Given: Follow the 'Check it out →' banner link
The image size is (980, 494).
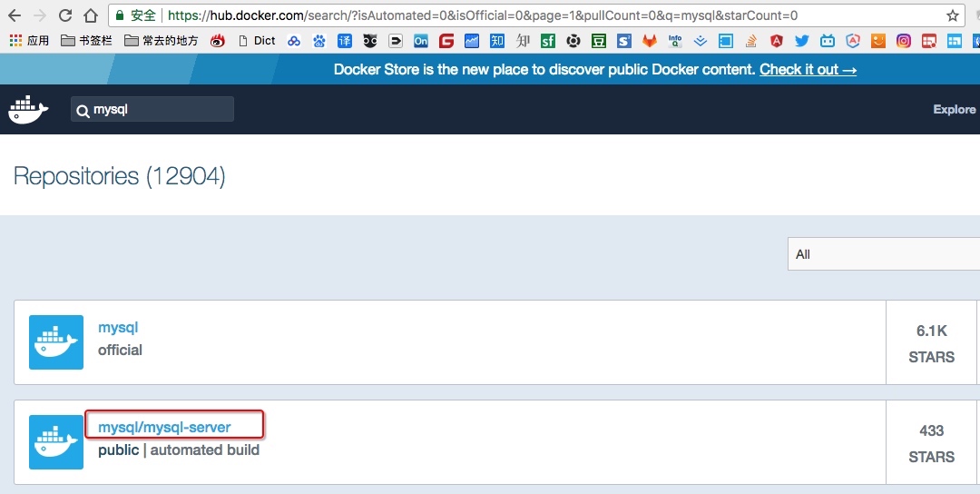Looking at the screenshot, I should click(x=808, y=69).
